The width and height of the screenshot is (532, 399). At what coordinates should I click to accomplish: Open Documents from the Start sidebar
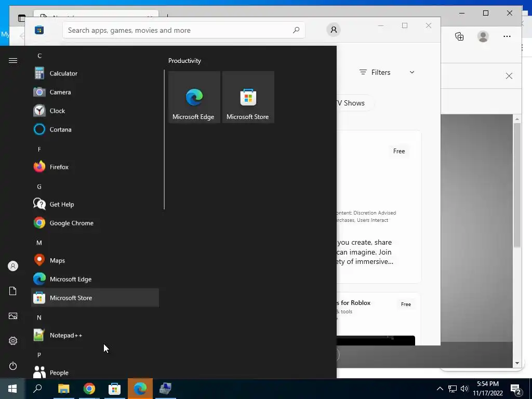click(13, 291)
